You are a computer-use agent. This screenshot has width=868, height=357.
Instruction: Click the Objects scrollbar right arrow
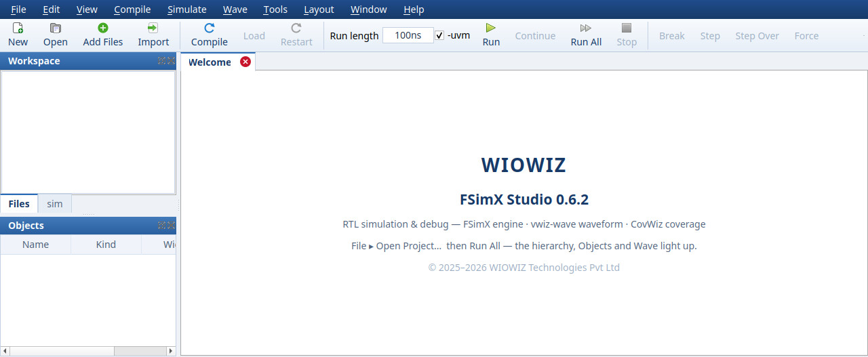click(x=170, y=351)
